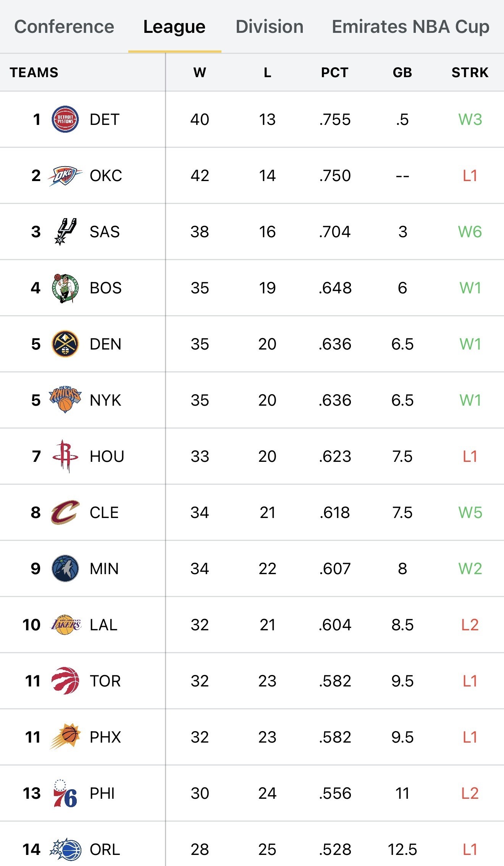Screen dimensions: 504x866
Task: Select the San Antonio Spurs logo
Action: point(65,231)
